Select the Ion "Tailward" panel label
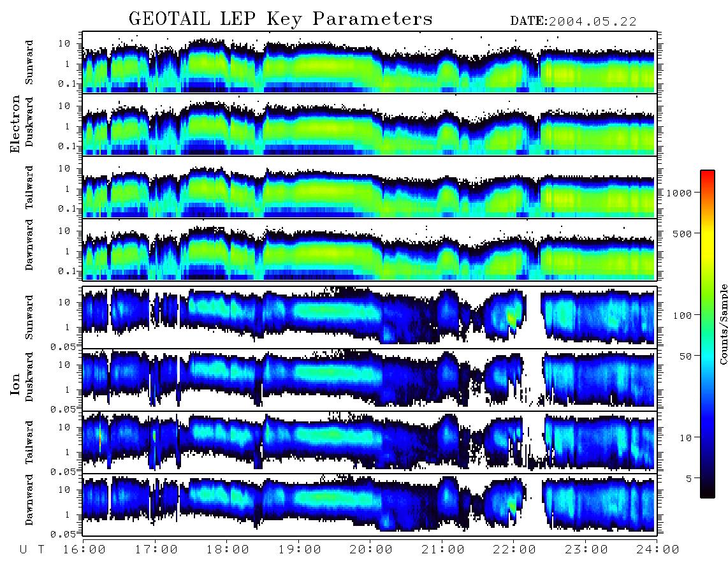This screenshot has height=561, width=728. click(29, 442)
